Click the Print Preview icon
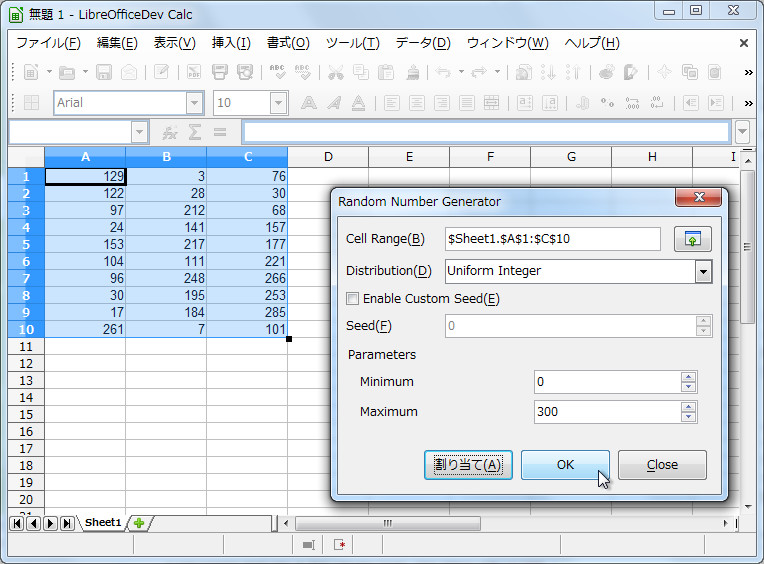The width and height of the screenshot is (764, 564). (245, 72)
